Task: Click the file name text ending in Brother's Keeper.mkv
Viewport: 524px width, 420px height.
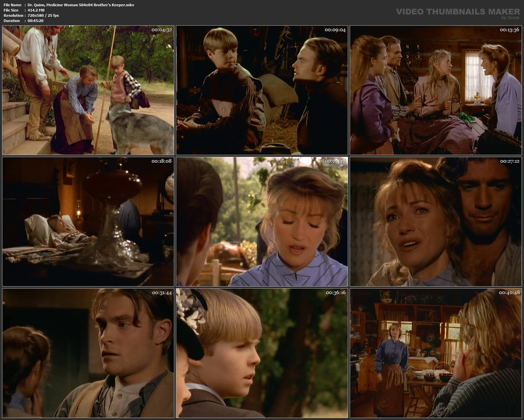Action: point(81,5)
